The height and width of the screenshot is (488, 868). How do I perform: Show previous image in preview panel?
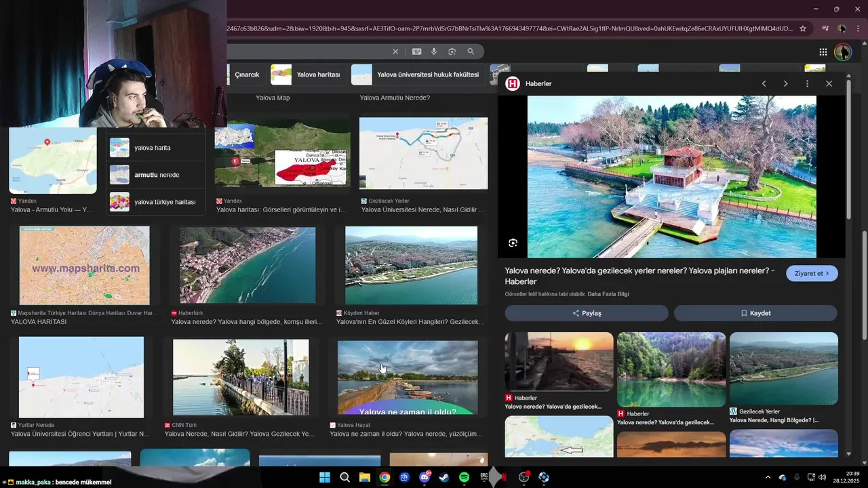pyautogui.click(x=764, y=83)
